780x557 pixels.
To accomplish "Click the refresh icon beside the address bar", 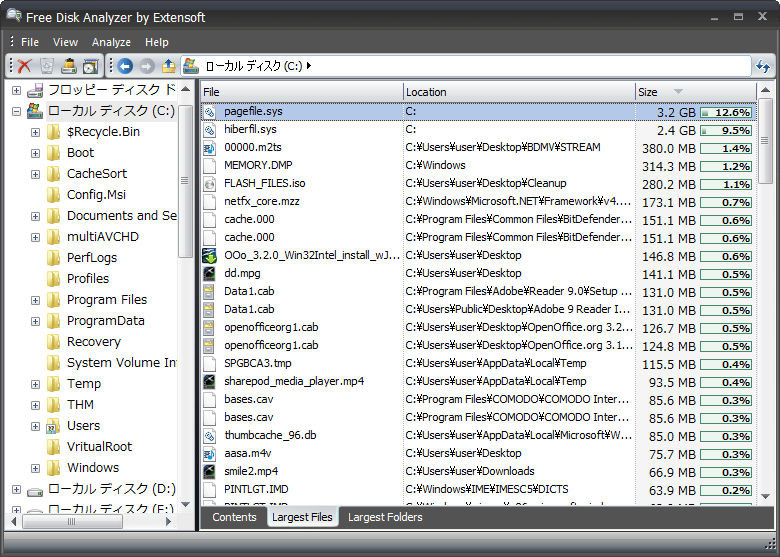I will coord(763,66).
